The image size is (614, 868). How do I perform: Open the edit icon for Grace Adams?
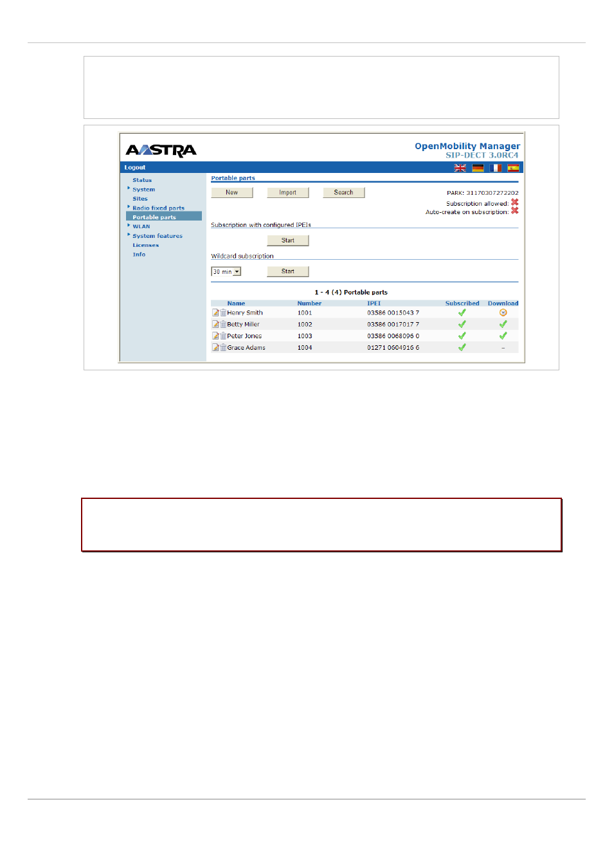point(215,348)
